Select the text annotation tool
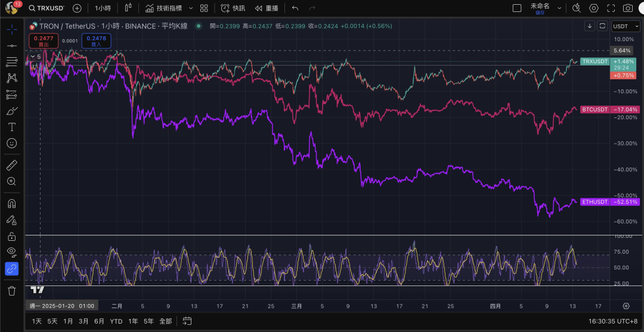 (x=12, y=127)
